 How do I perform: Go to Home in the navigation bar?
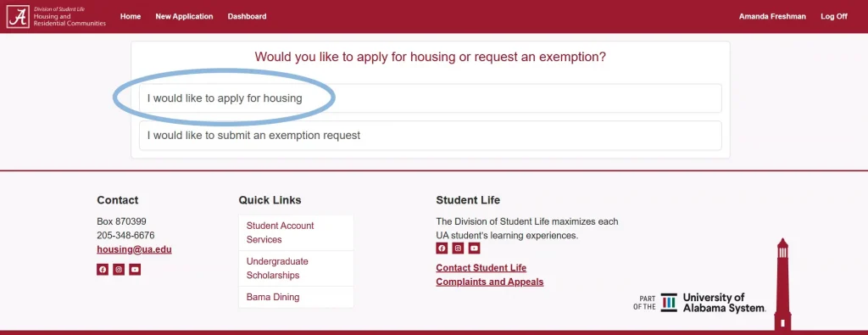tap(131, 17)
